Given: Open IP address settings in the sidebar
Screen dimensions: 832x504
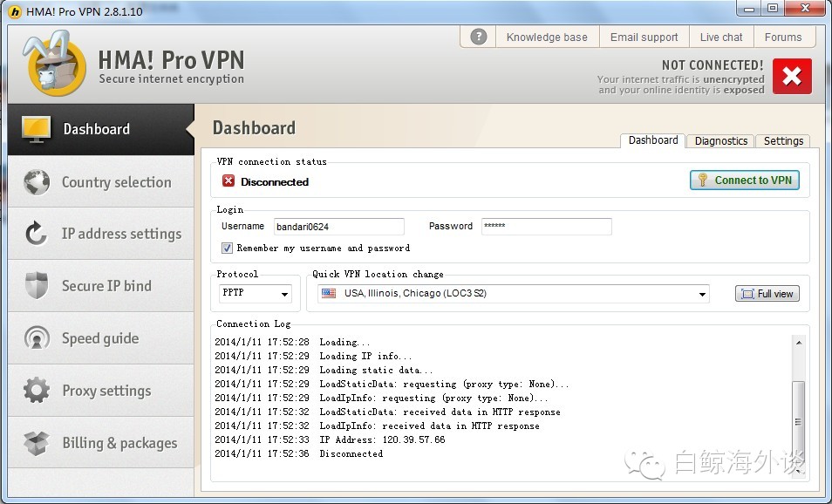Looking at the screenshot, I should 101,234.
